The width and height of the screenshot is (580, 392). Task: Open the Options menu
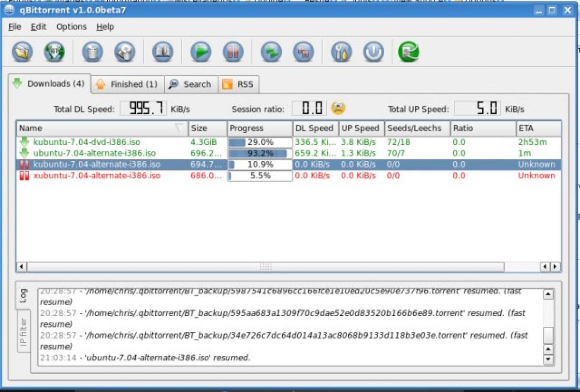71,27
